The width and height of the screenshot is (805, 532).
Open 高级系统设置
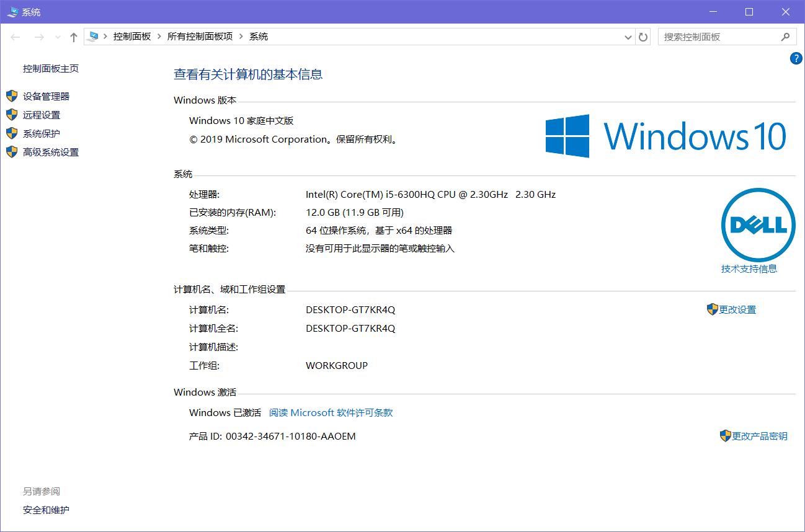[x=51, y=152]
